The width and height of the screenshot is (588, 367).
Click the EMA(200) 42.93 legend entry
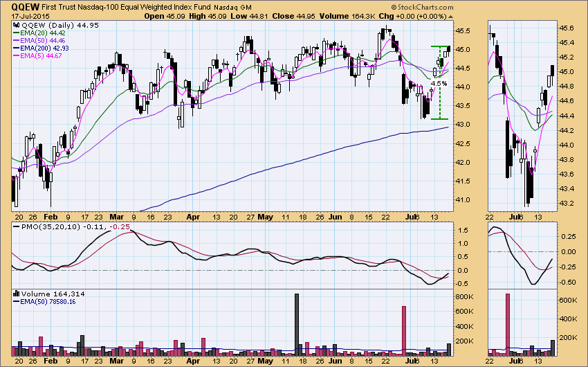(44, 48)
